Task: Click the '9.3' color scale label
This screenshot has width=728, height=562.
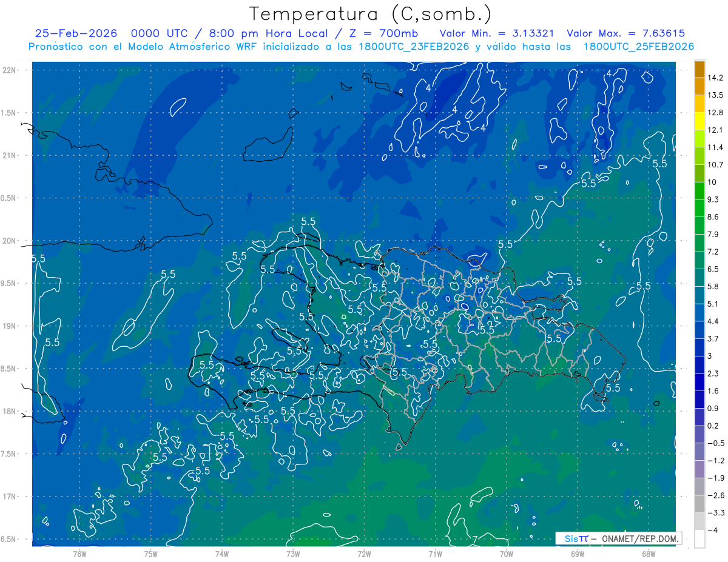Action: click(x=714, y=199)
